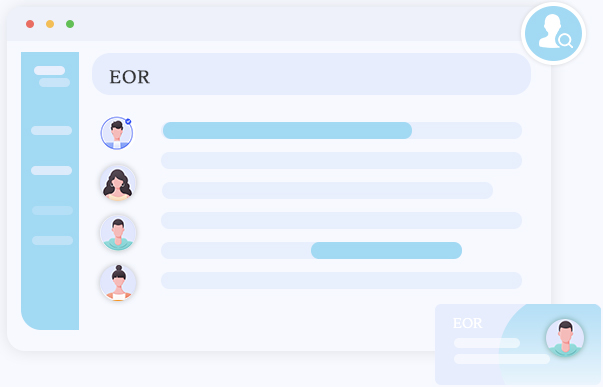Click the red close window dot

30,24
